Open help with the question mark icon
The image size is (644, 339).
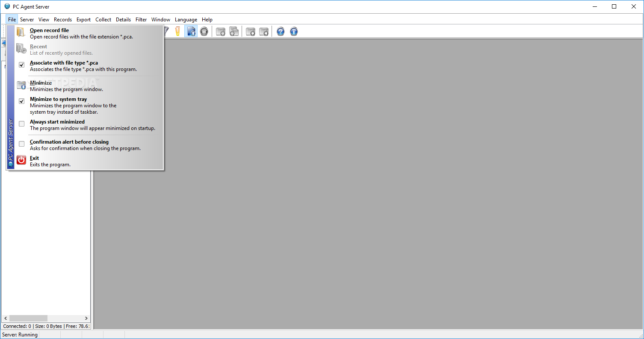(281, 31)
